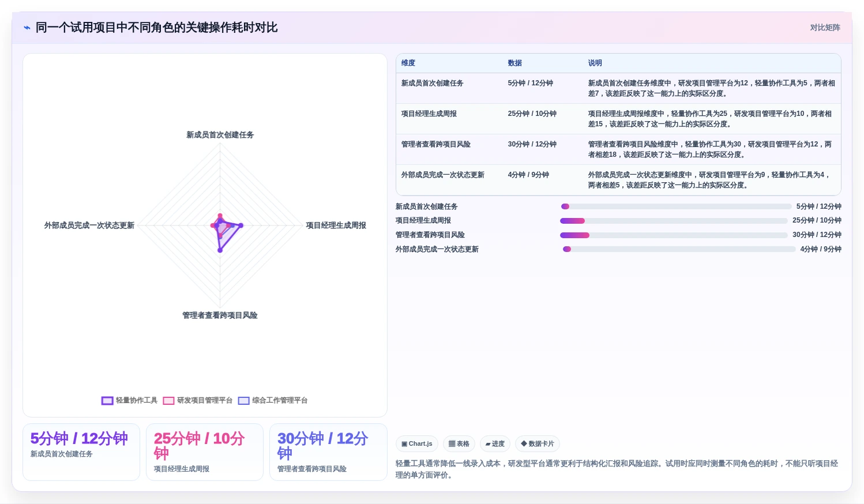The height and width of the screenshot is (504, 864).
Task: Toggle the 轻量协作工具 legend swatch
Action: (x=107, y=400)
